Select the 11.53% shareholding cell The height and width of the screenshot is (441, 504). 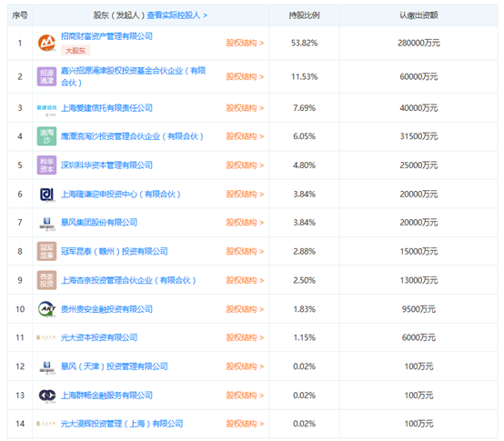click(304, 76)
